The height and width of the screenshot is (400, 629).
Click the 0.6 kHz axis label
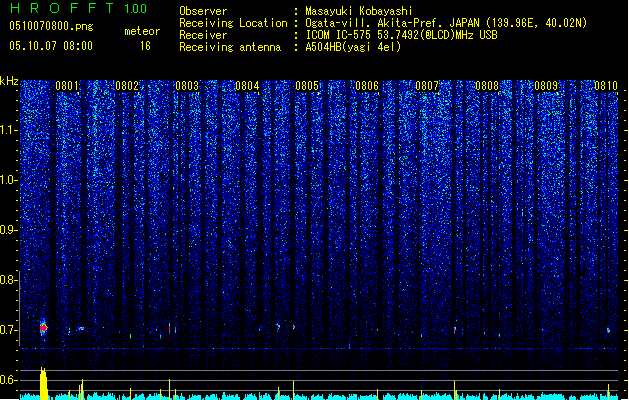(x=8, y=380)
